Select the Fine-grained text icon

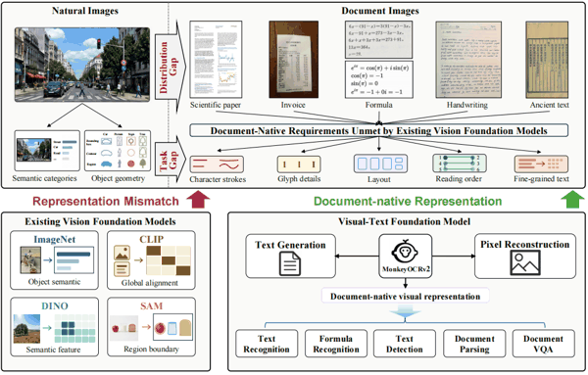(x=541, y=164)
